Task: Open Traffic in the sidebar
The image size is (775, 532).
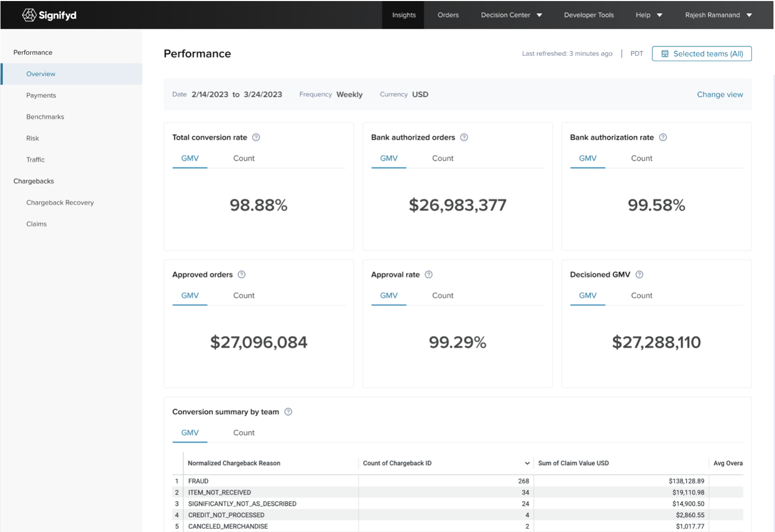Action: coord(35,160)
